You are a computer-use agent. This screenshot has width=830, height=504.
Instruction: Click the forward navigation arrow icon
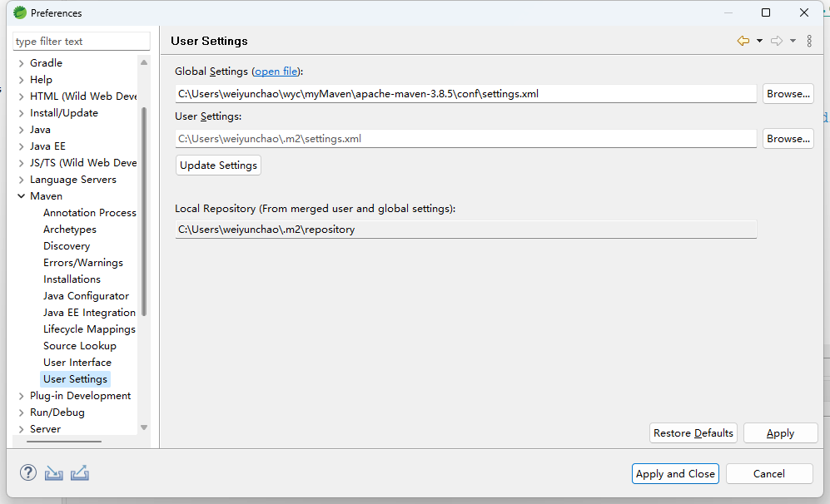coord(776,41)
